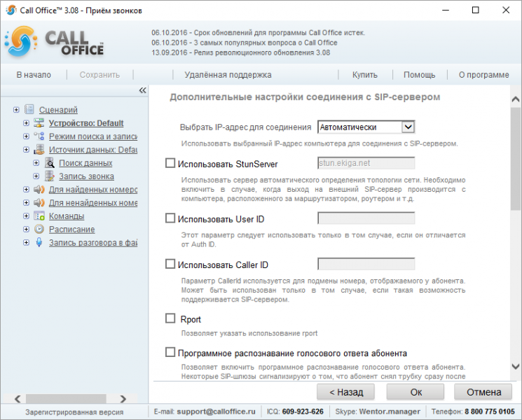Click the Skype Wentor.manager text
The height and width of the screenshot is (420, 522).
[x=390, y=412]
